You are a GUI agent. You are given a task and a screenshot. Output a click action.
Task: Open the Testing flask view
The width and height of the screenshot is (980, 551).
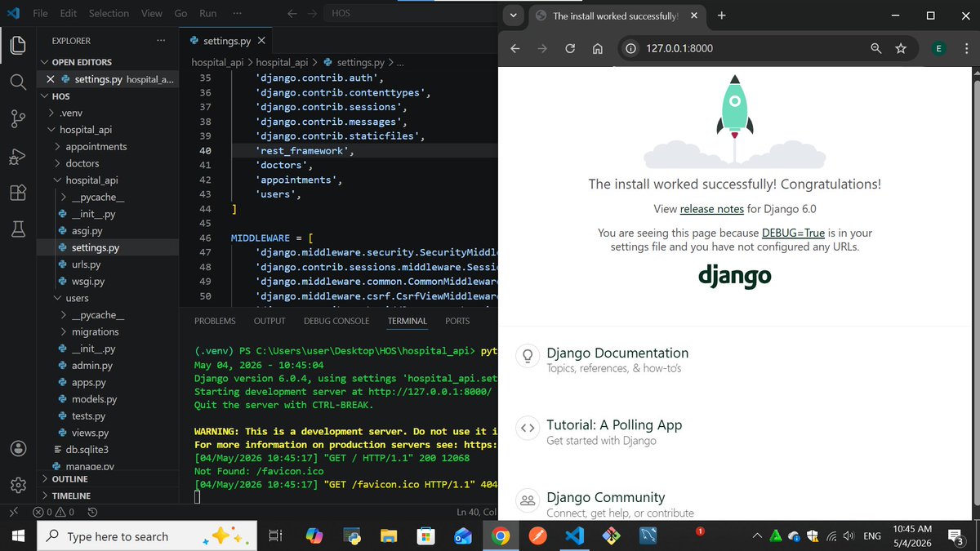pyautogui.click(x=18, y=229)
